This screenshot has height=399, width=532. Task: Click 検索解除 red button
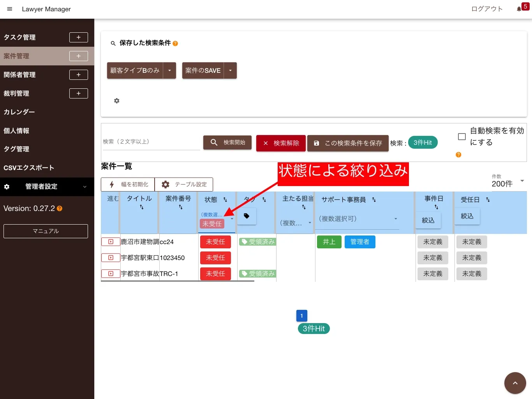coord(281,143)
